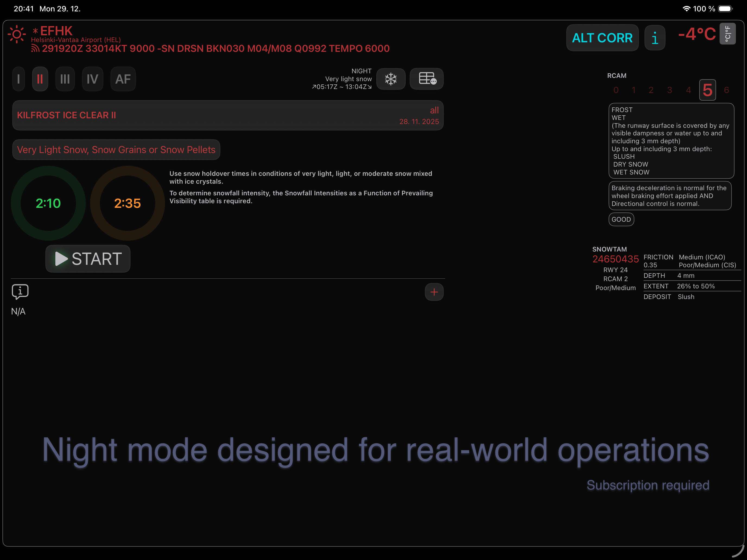Select fluid Type III tab

(x=65, y=79)
